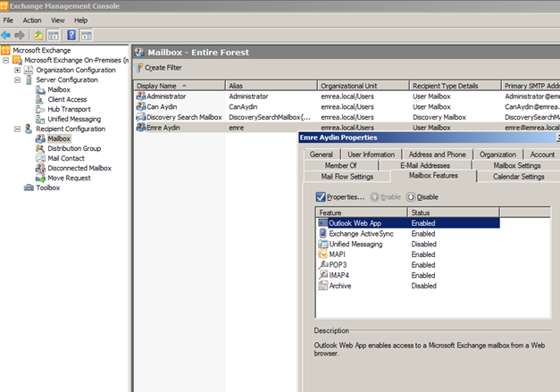Sort by the Recipient Type Details column header

pos(455,86)
